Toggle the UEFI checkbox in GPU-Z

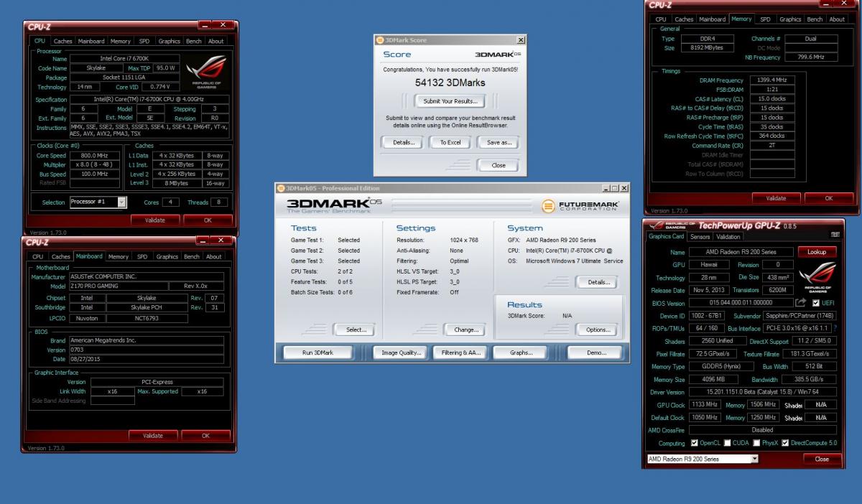pyautogui.click(x=816, y=303)
